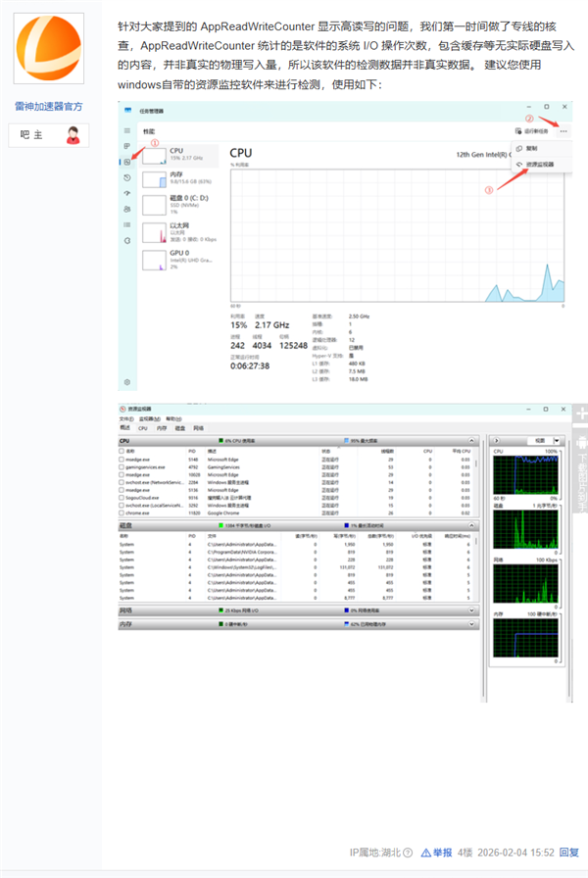Viewport: 588px width, 878px height.
Task: Click 运行新任务 button in Task Manager
Action: [532, 130]
